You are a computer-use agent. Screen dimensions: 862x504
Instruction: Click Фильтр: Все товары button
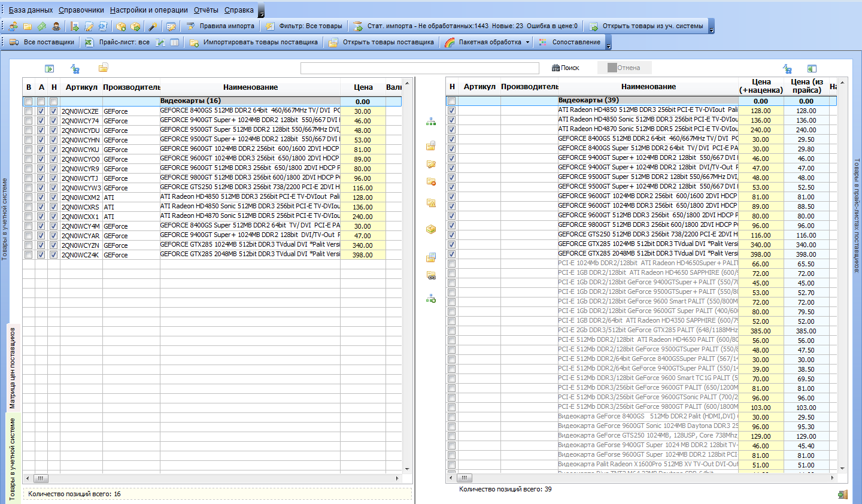[x=304, y=26]
